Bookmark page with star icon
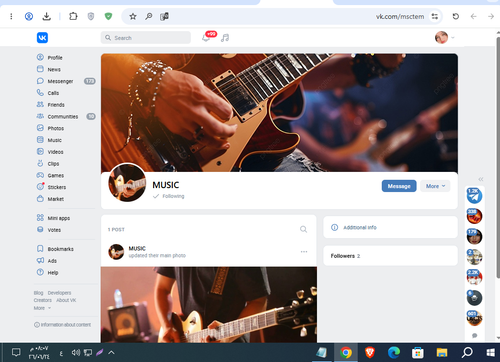Image resolution: width=500 pixels, height=362 pixels. click(133, 16)
